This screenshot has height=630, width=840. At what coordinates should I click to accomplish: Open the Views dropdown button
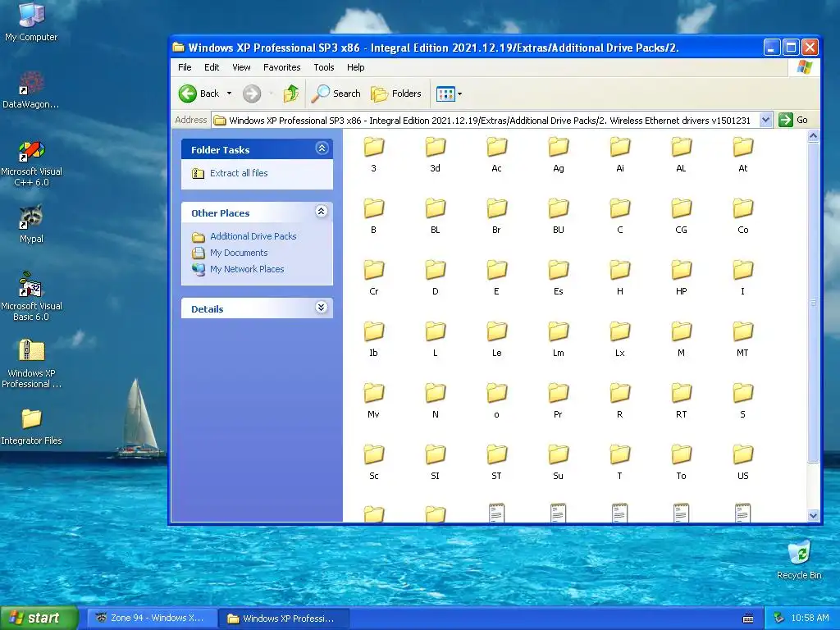(449, 94)
